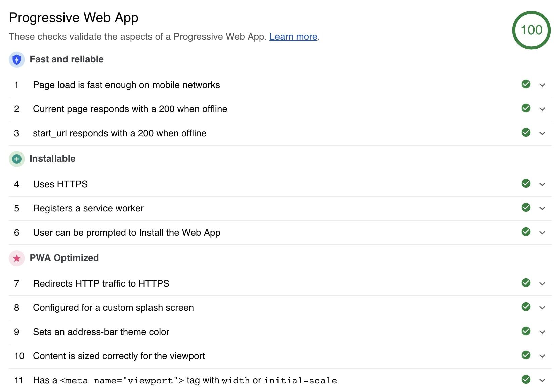The height and width of the screenshot is (392, 555).
Task: Click the Fast and reliable shield icon
Action: click(x=17, y=60)
